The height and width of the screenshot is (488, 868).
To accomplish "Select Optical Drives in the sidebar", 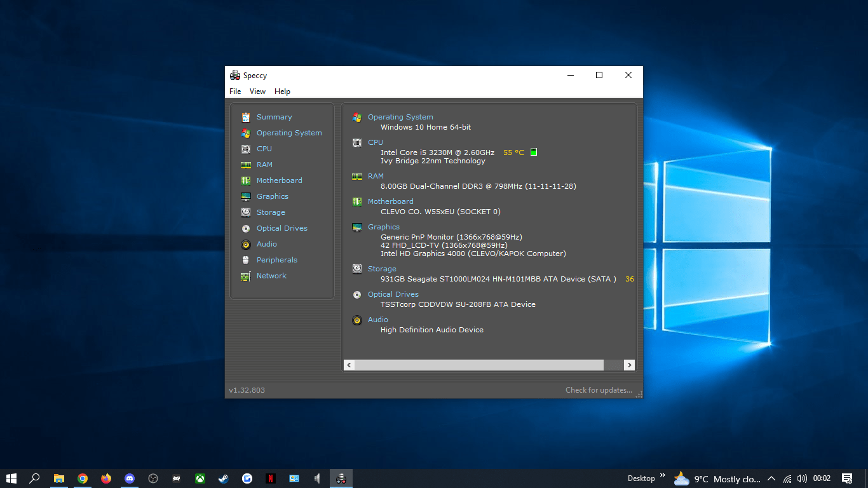I will [x=281, y=228].
